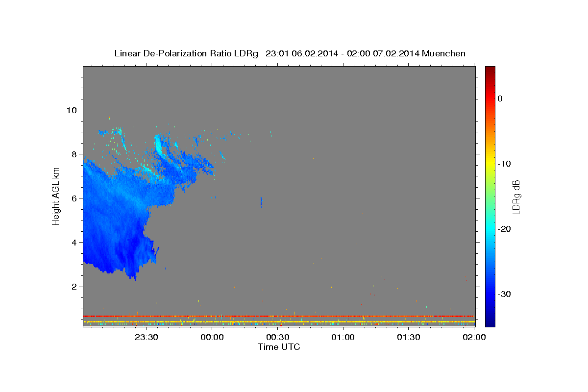The width and height of the screenshot is (588, 392).
Task: Click the dark blue bottom of colorbar
Action: pos(490,322)
